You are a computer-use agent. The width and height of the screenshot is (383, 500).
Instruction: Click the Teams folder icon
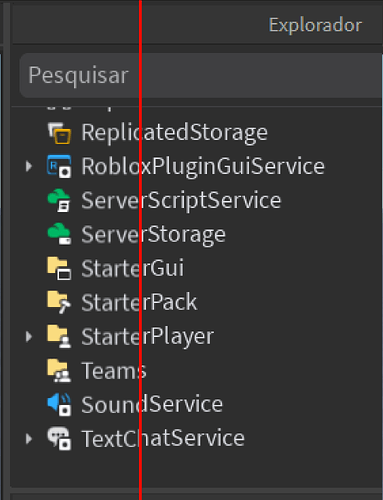coord(59,370)
